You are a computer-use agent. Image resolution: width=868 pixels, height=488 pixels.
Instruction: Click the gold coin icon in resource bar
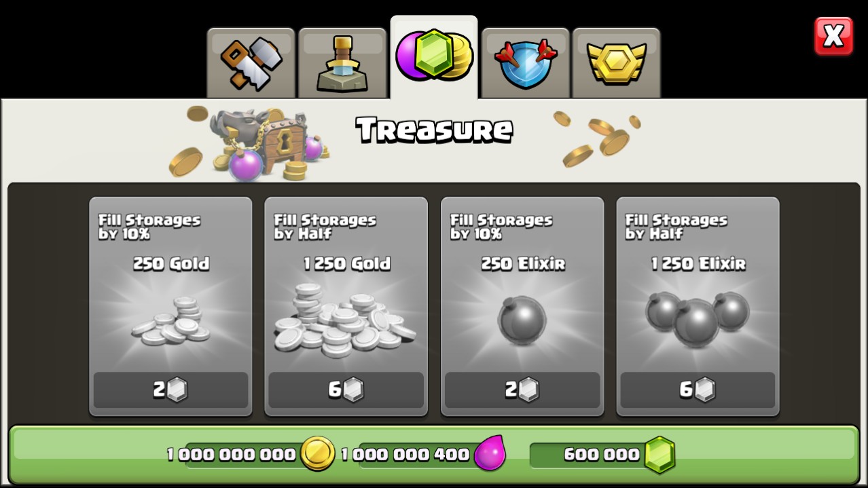(x=318, y=453)
